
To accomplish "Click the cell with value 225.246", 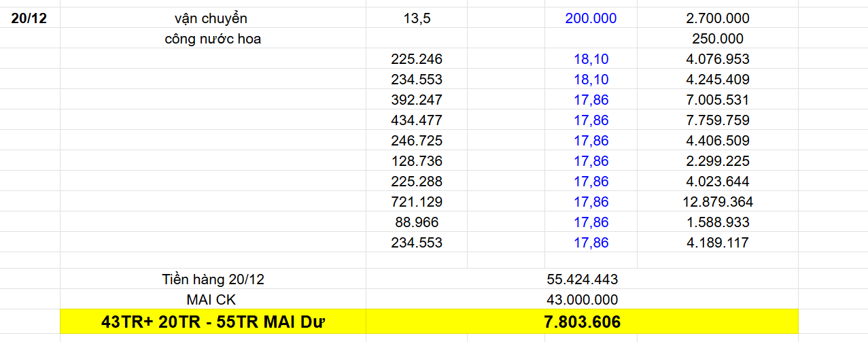I will [416, 59].
